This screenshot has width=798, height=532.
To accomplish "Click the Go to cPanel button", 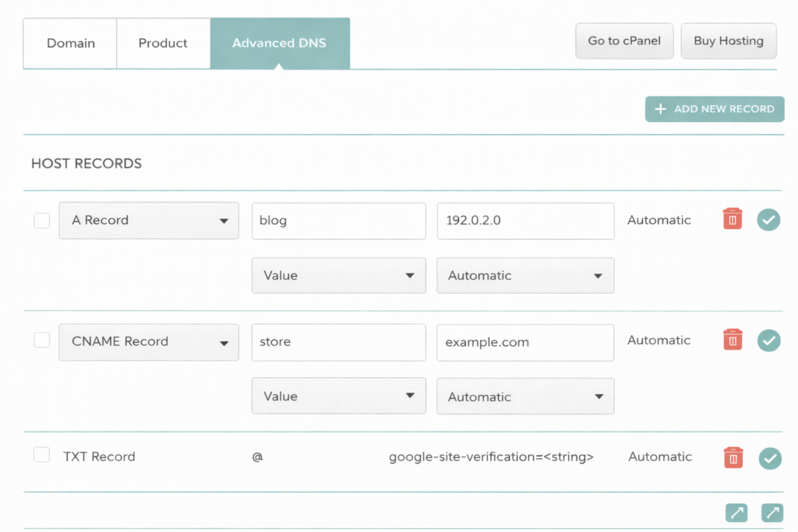I will (624, 41).
